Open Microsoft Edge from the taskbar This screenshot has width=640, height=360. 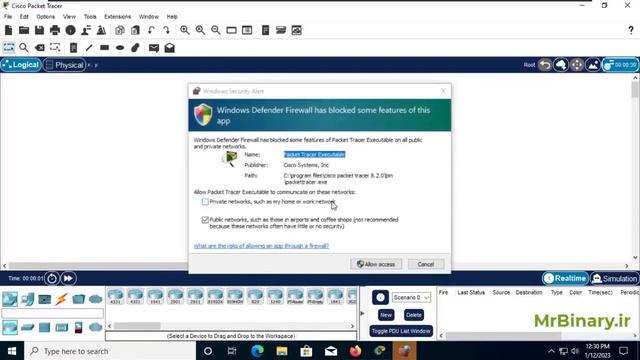pos(257,351)
